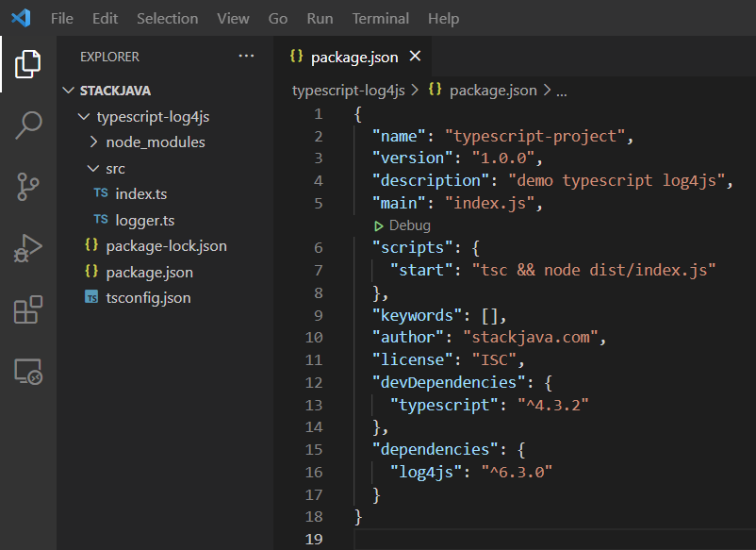The image size is (756, 550).
Task: Click the EXPLORER panel title
Action: tap(110, 57)
